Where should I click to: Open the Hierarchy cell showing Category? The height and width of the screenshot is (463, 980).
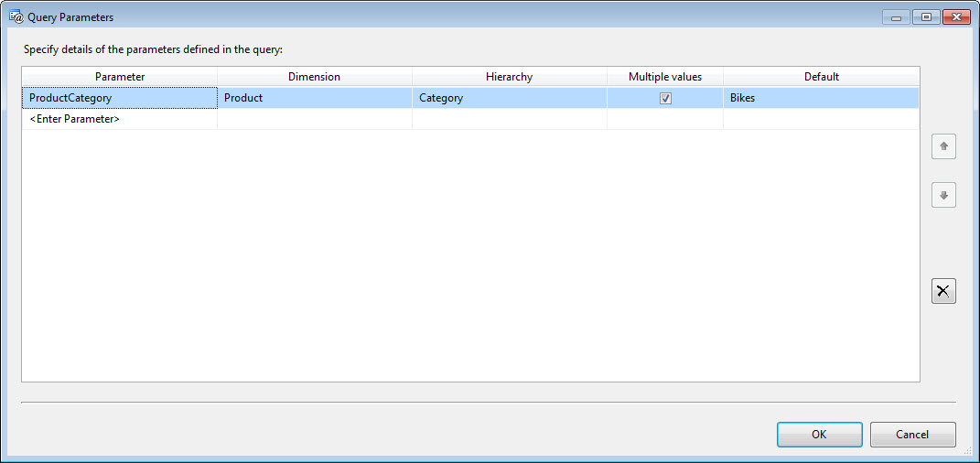(509, 98)
